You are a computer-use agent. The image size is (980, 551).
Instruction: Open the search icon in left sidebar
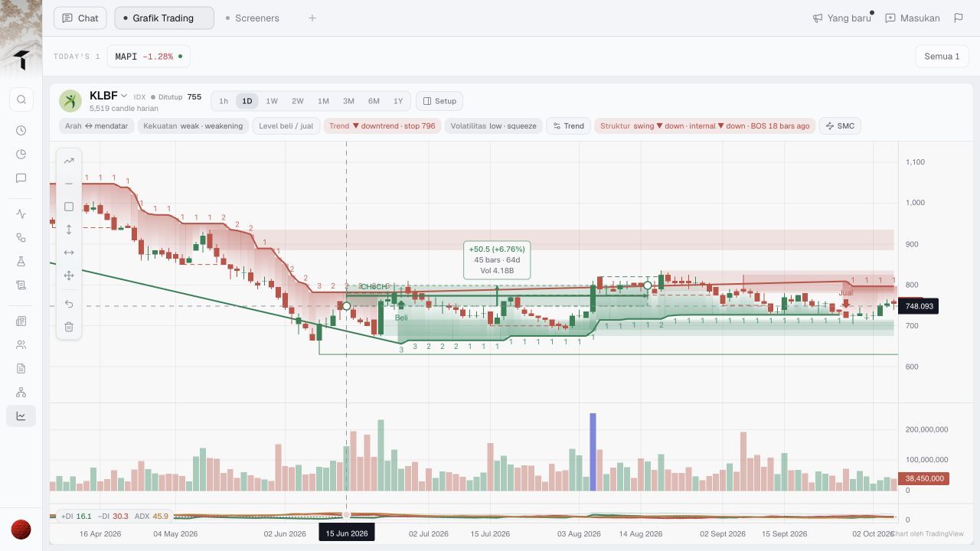point(21,99)
